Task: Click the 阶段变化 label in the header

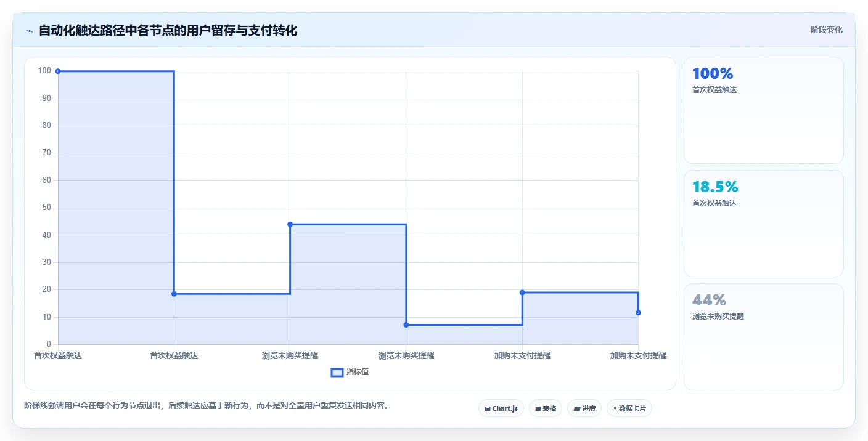Action: (x=827, y=30)
